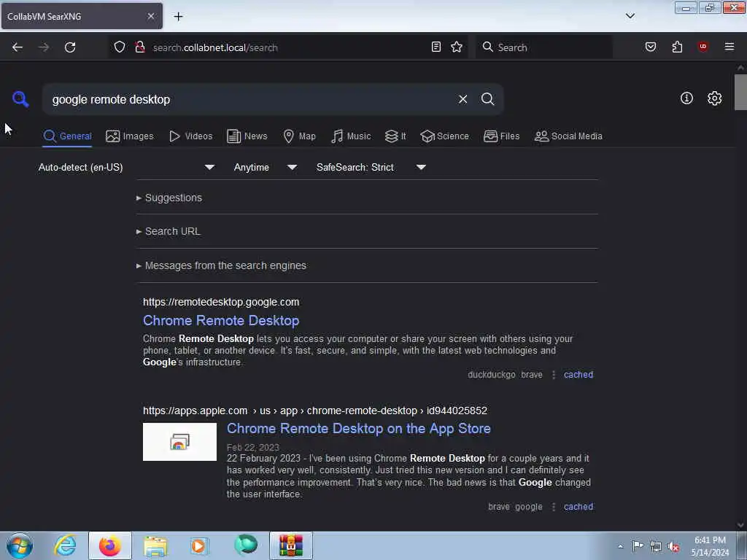Viewport: 747px width, 560px height.
Task: Open a new tab with the plus button
Action: [178, 17]
